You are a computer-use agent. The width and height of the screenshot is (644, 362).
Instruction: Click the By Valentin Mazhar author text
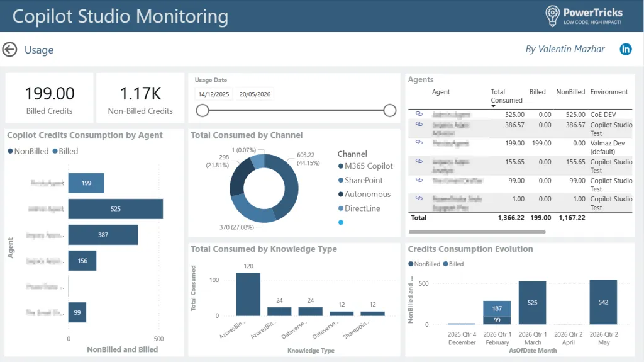click(565, 49)
